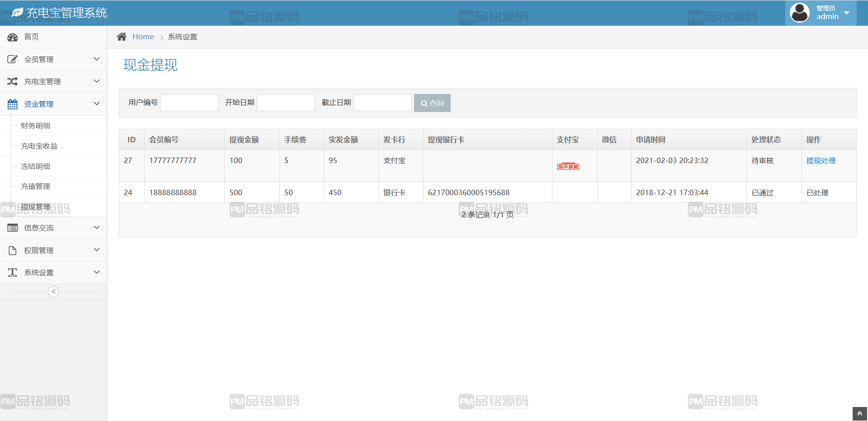
Task: Click the 充电宝管理系统 title
Action: (x=67, y=13)
